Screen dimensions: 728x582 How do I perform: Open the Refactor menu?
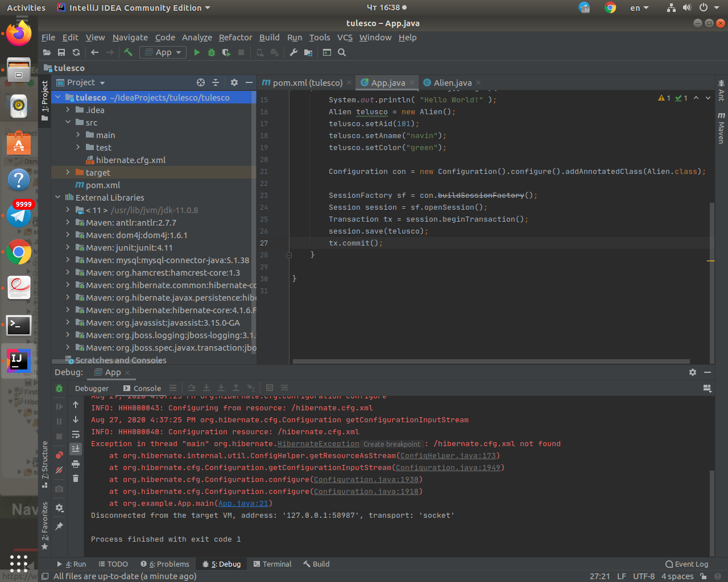click(x=235, y=38)
